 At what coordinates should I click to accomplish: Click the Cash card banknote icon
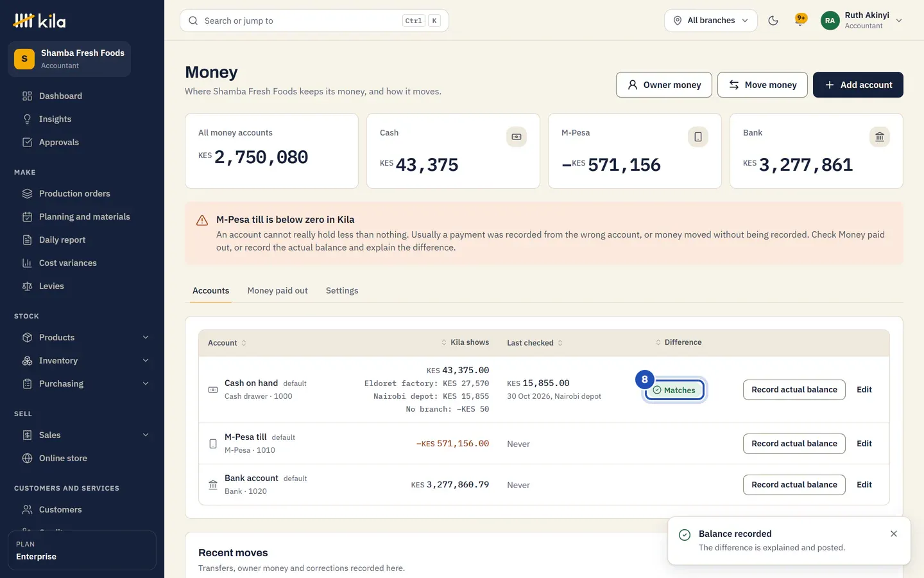point(517,137)
